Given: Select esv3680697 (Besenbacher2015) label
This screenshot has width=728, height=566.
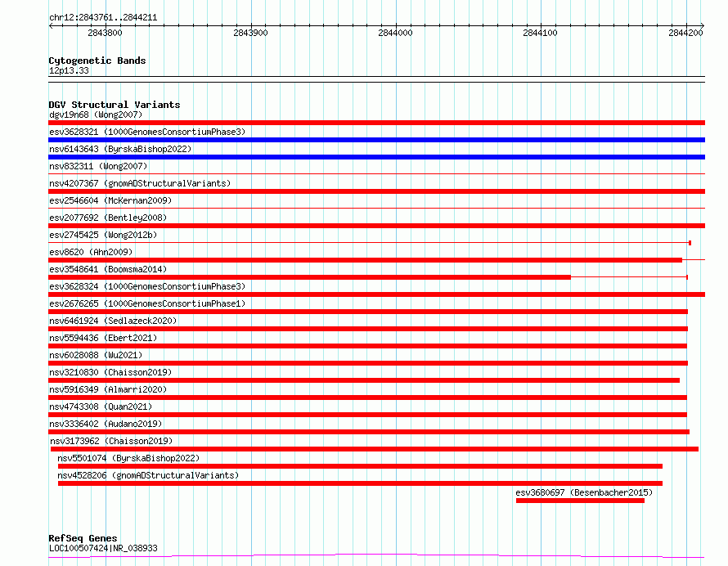Looking at the screenshot, I should point(584,492).
